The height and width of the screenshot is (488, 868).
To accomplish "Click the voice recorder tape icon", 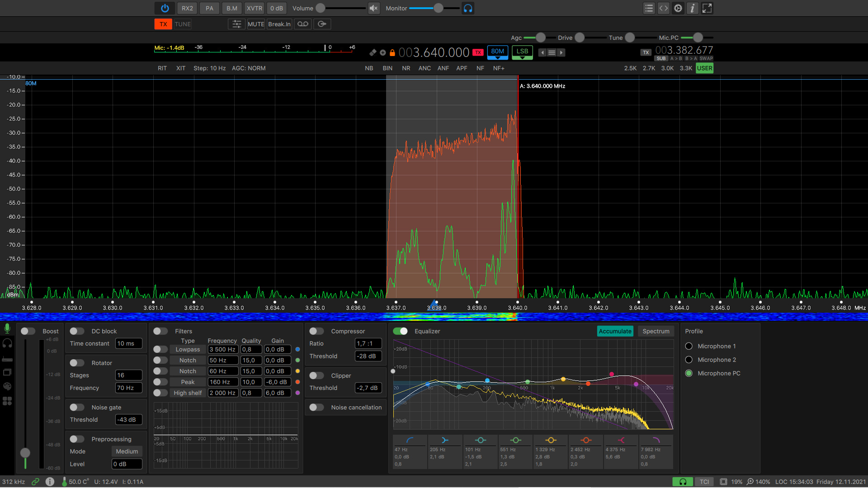I will tap(303, 24).
